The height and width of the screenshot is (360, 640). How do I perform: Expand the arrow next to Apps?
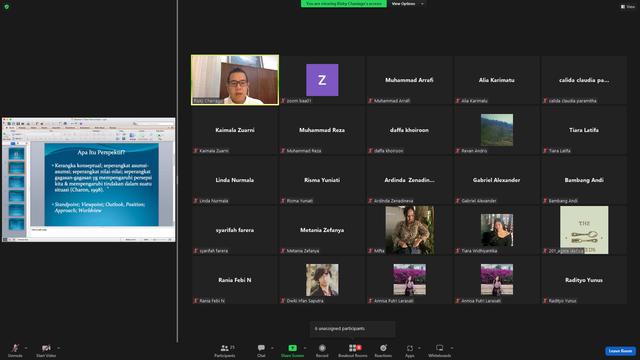tap(419, 348)
